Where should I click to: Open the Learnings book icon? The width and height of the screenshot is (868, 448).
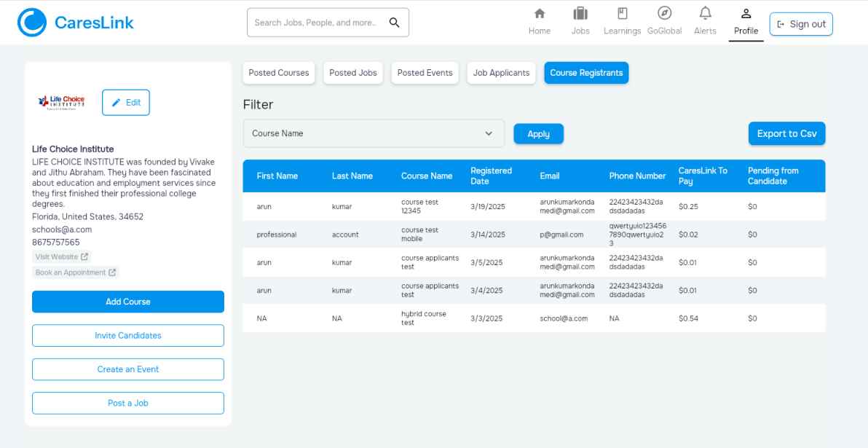tap(622, 14)
